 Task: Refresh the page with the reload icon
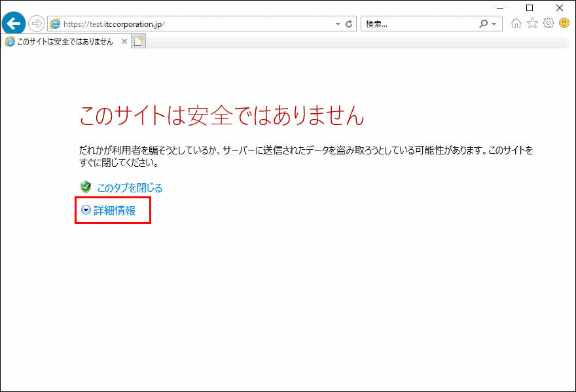click(x=349, y=24)
